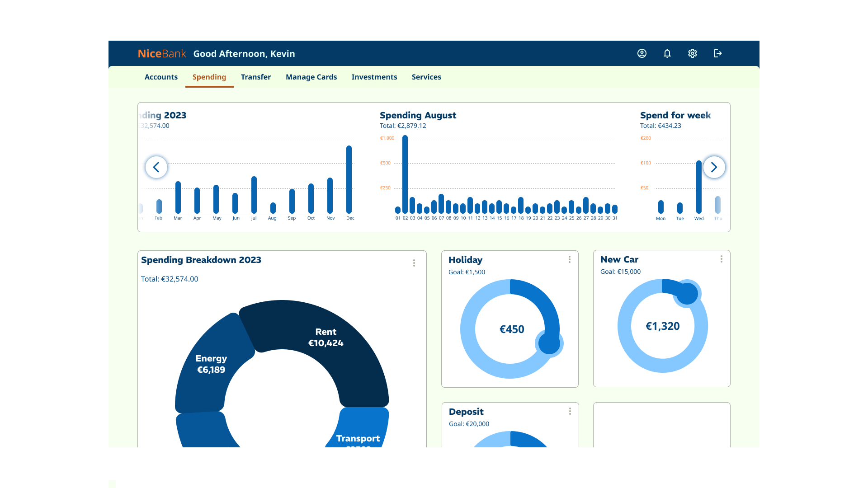
Task: Expand the Spending August chart details
Action: [x=418, y=115]
